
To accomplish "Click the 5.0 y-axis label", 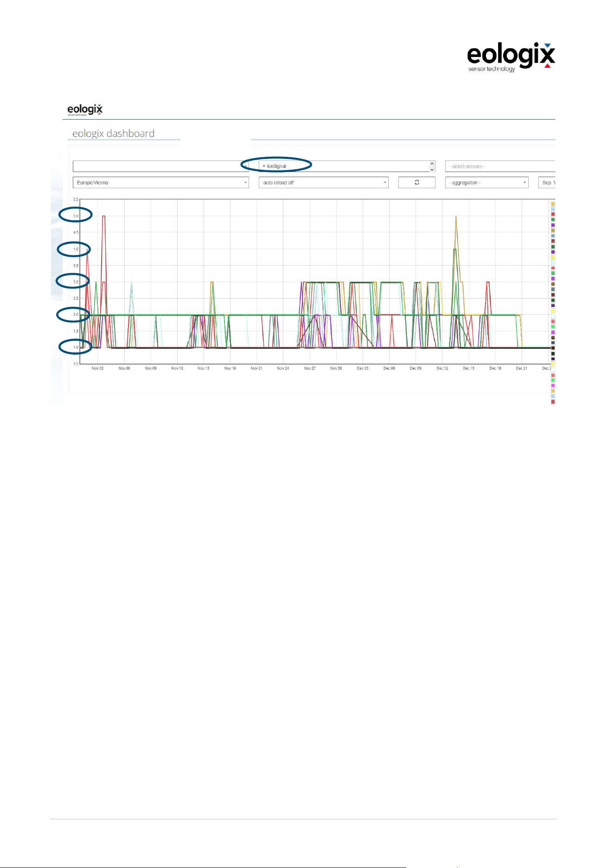I will tap(76, 216).
